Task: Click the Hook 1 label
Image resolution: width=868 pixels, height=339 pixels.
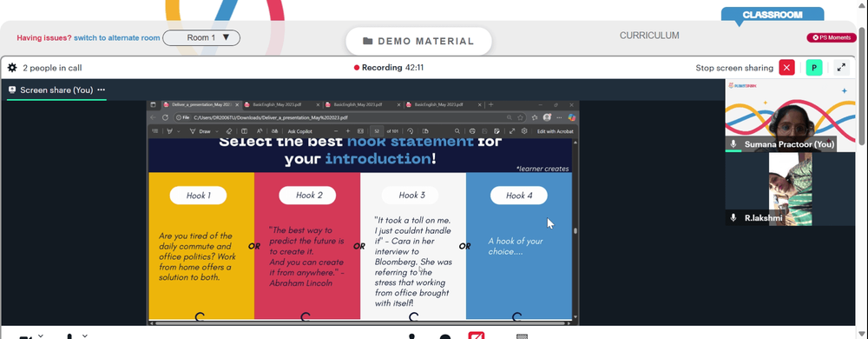Action: click(198, 195)
